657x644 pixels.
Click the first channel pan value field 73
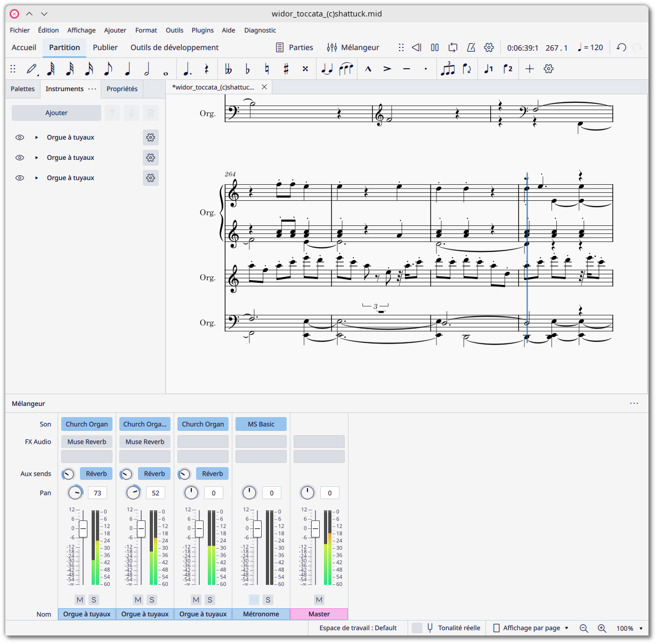click(x=98, y=493)
